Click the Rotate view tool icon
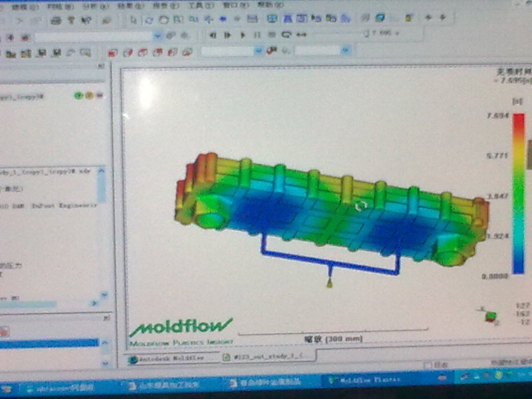This screenshot has width=532, height=399. coord(149,18)
